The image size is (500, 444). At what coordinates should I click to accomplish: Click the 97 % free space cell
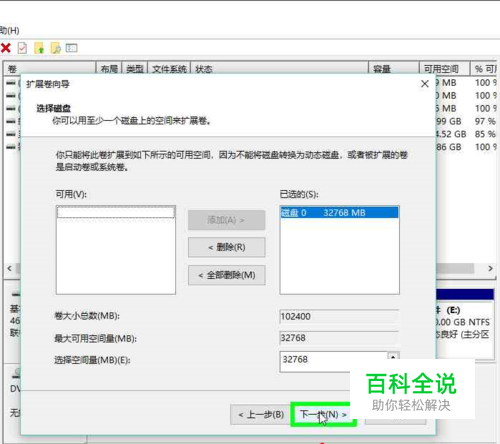tap(485, 121)
